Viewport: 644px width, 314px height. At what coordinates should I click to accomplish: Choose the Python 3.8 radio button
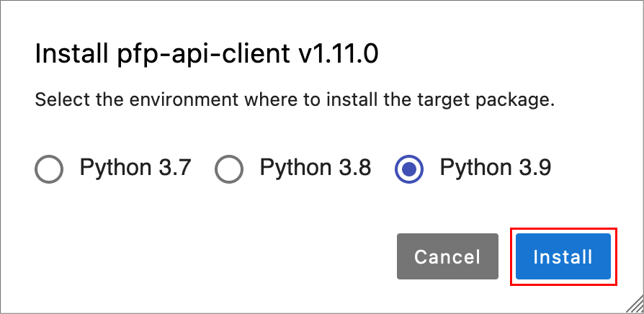pyautogui.click(x=229, y=170)
